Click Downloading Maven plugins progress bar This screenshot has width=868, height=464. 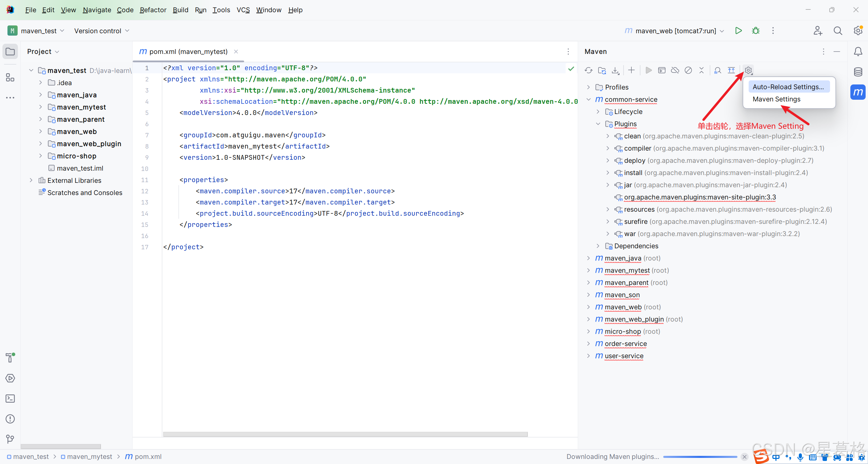(x=700, y=457)
